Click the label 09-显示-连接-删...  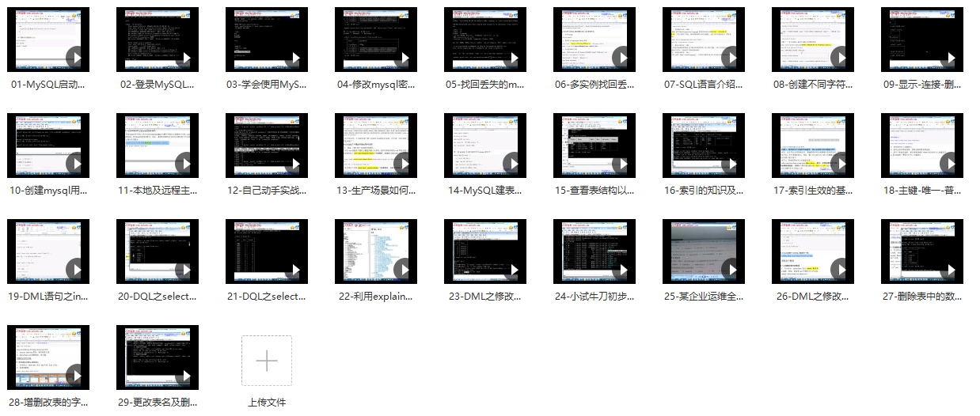(x=922, y=84)
